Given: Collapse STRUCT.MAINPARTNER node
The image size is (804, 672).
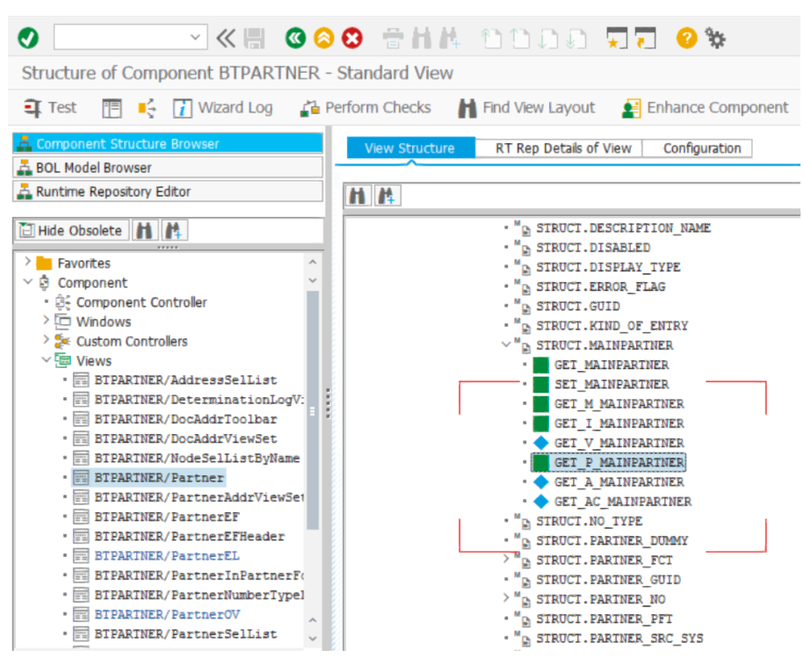Looking at the screenshot, I should [507, 344].
